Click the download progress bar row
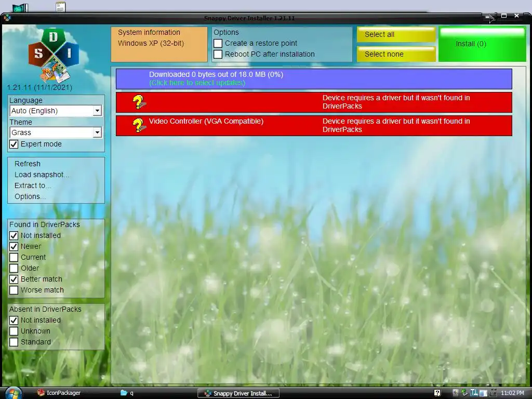This screenshot has height=399, width=532. pyautogui.click(x=314, y=79)
